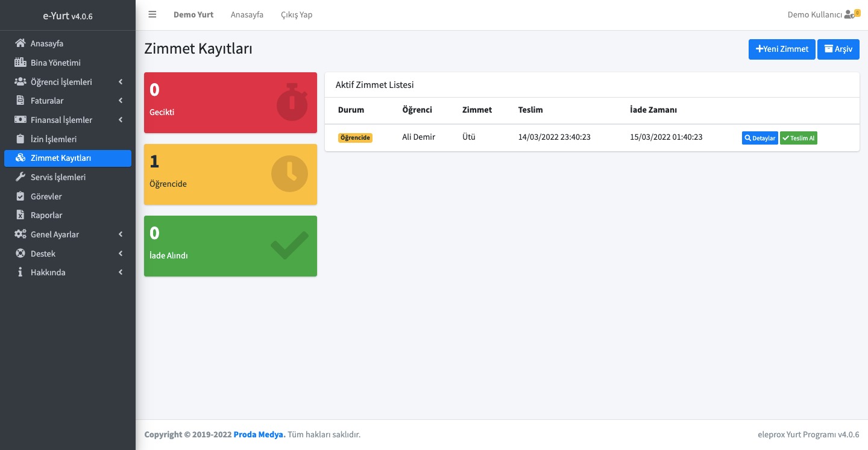This screenshot has height=450, width=868.
Task: Open the Arşiv button
Action: (x=838, y=49)
